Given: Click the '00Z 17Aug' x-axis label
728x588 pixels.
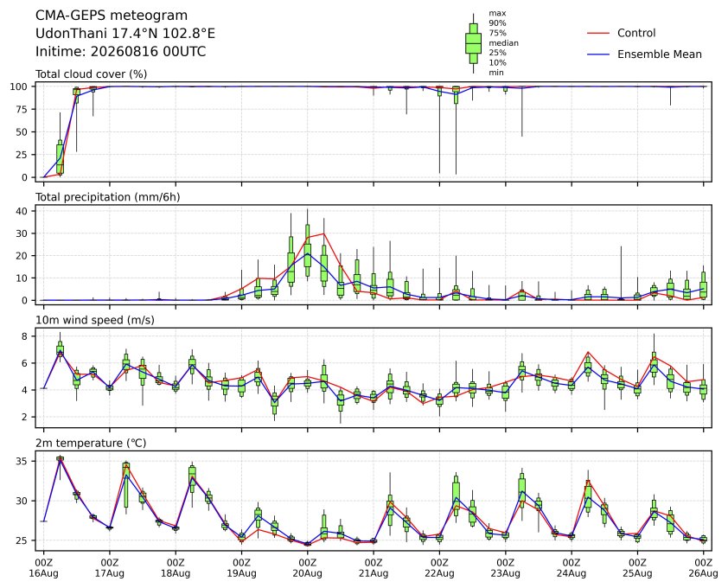Looking at the screenshot, I should 110,568.
